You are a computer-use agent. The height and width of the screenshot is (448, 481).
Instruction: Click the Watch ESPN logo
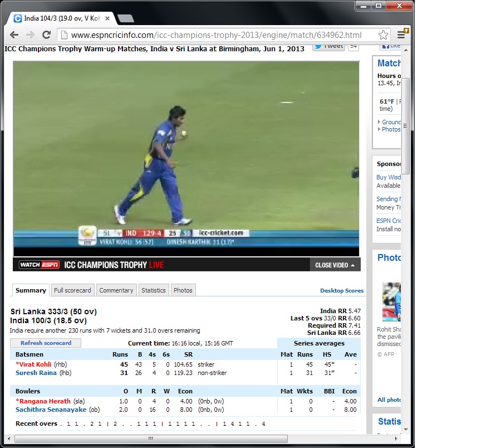pos(39,265)
